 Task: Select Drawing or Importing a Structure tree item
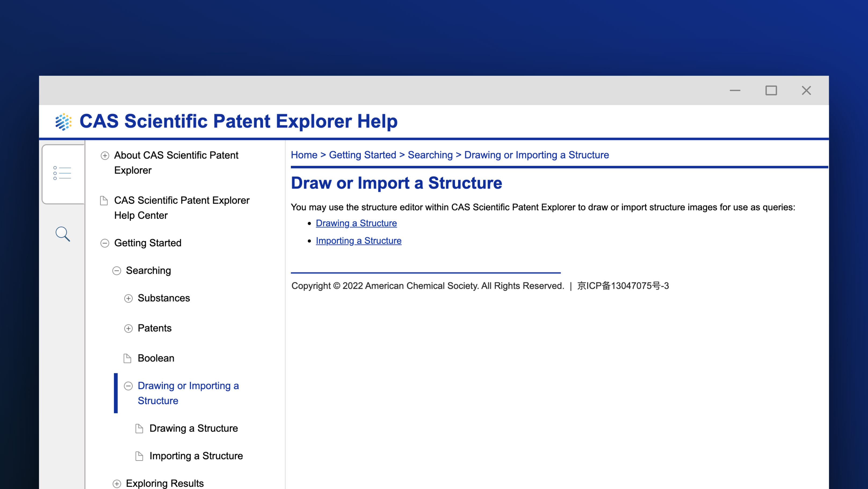click(188, 393)
